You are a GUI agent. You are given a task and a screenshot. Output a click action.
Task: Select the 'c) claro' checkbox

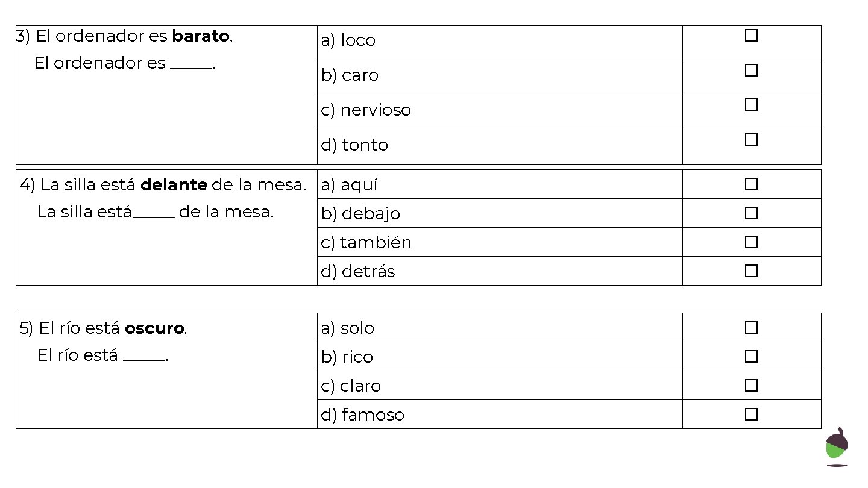tap(751, 386)
